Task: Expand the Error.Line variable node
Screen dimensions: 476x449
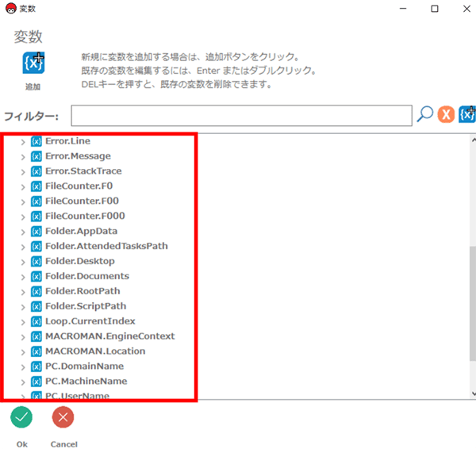Action: click(23, 142)
